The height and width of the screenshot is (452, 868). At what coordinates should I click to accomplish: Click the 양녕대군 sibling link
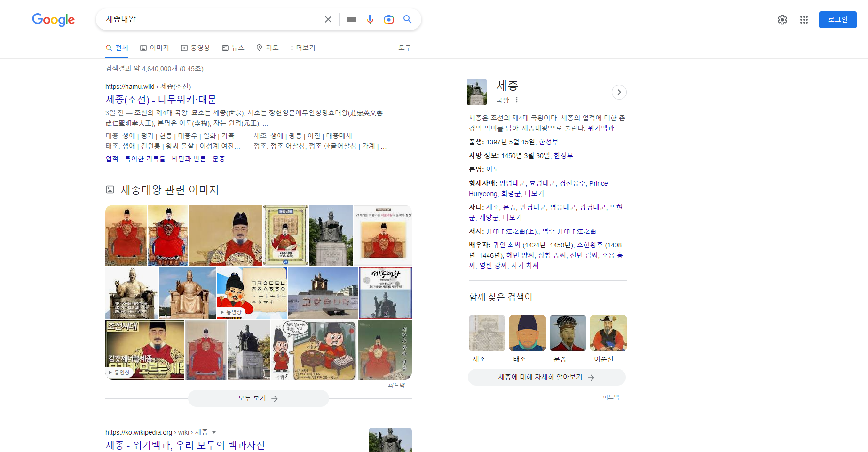512,183
